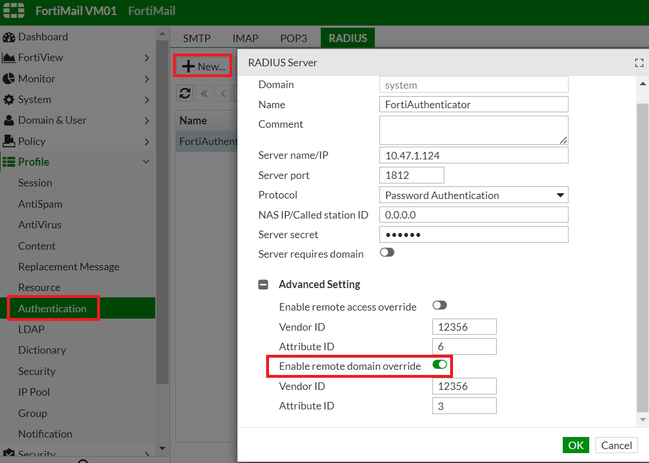Collapse the Advanced Setting section
Image resolution: width=649 pixels, height=463 pixels.
[x=264, y=285]
